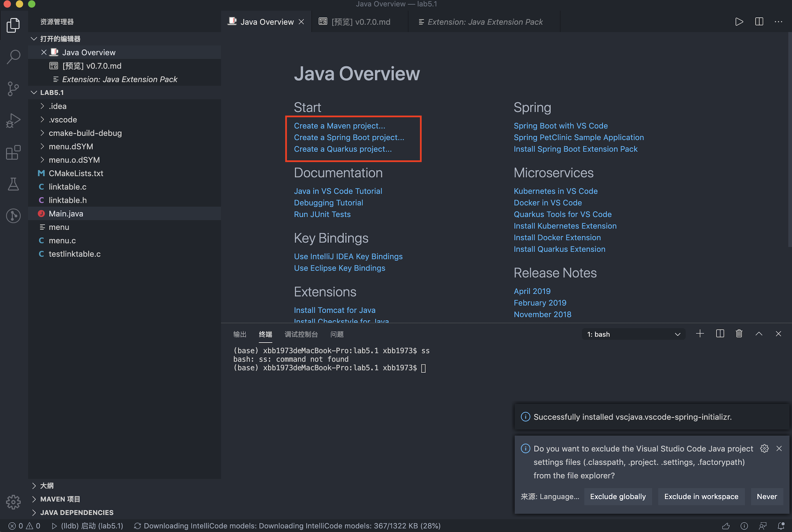Screen dimensions: 792x532
Task: Open the Source Control view
Action: [x=13, y=89]
